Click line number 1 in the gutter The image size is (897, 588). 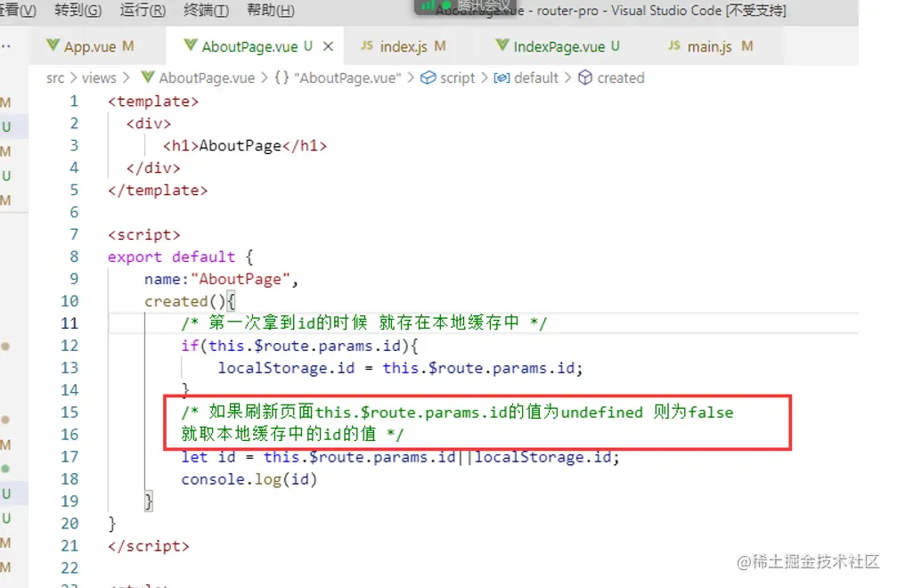pos(74,102)
